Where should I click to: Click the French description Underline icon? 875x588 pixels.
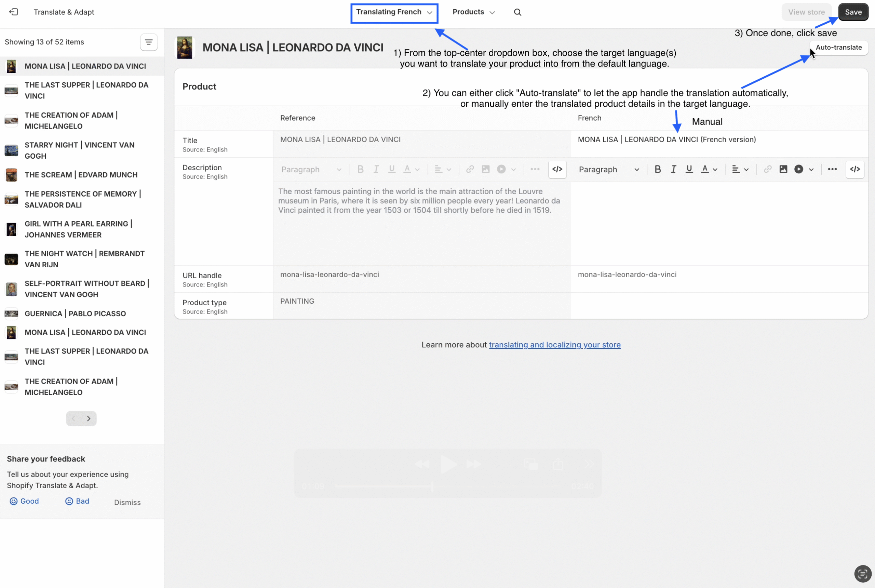pos(689,170)
